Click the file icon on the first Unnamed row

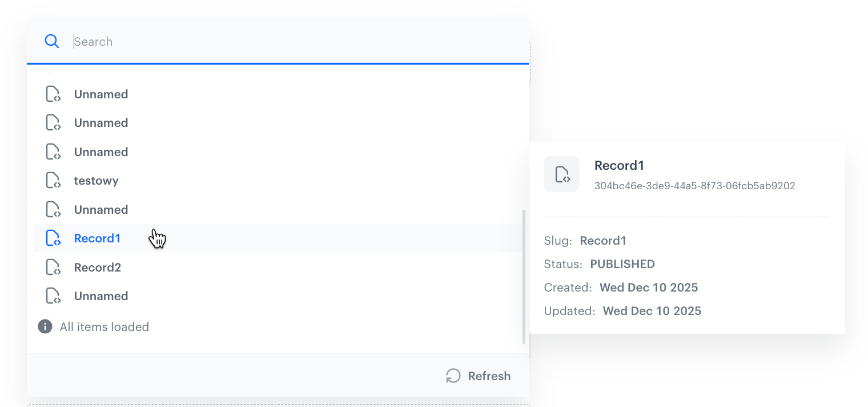tap(53, 94)
